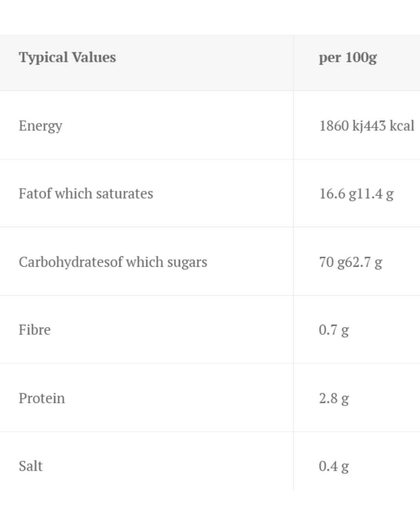Click the 16.6 g11.4 g fat value
The width and height of the screenshot is (420, 525).
(356, 193)
